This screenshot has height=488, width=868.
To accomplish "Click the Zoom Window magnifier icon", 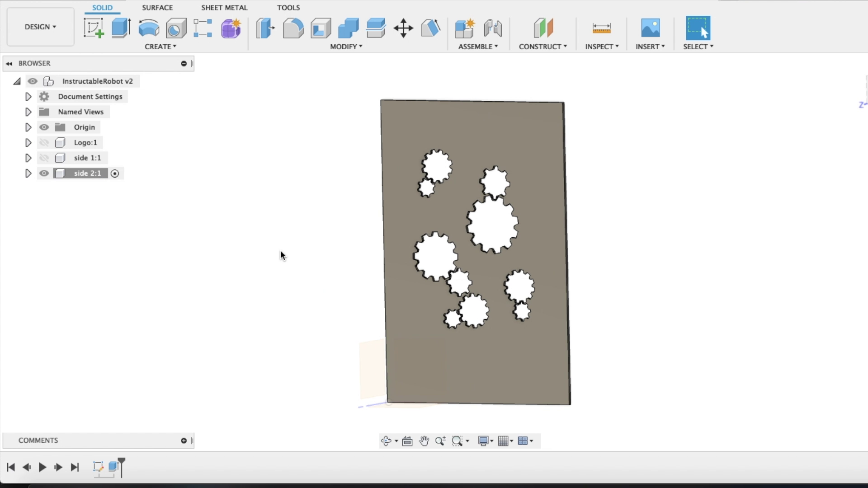I will 458,441.
